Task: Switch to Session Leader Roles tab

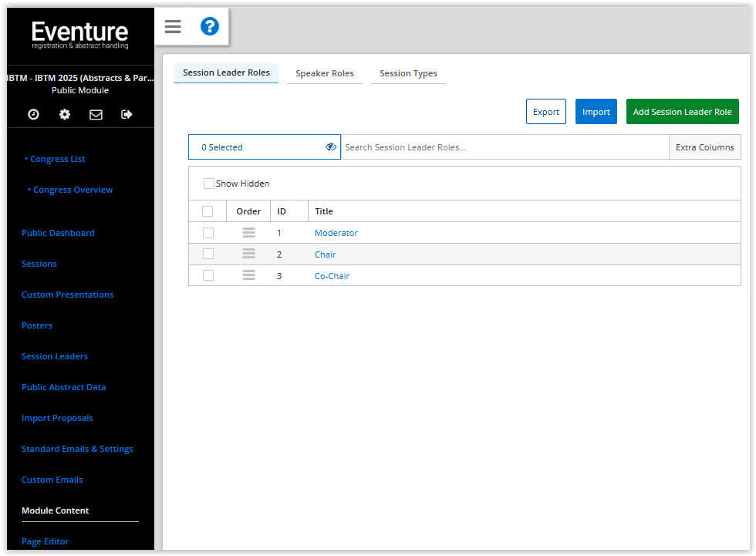Action: coord(226,72)
